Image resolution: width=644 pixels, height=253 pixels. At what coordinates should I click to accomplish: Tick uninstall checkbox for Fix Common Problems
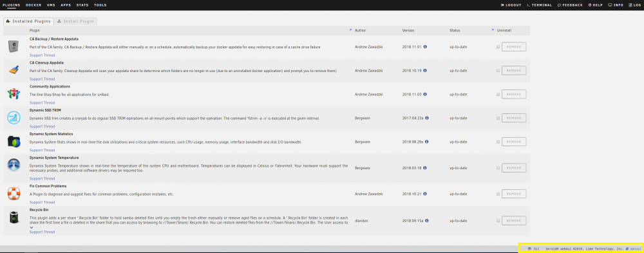pos(498,194)
